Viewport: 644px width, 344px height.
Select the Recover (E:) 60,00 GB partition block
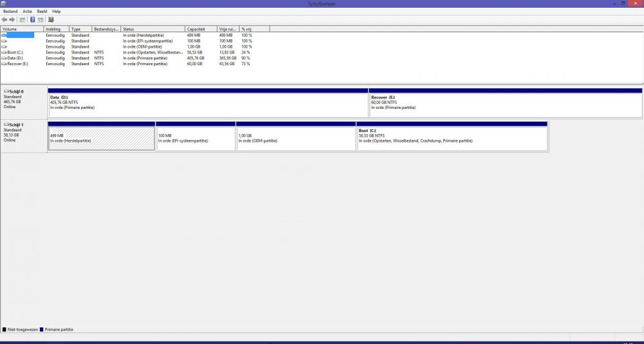506,102
